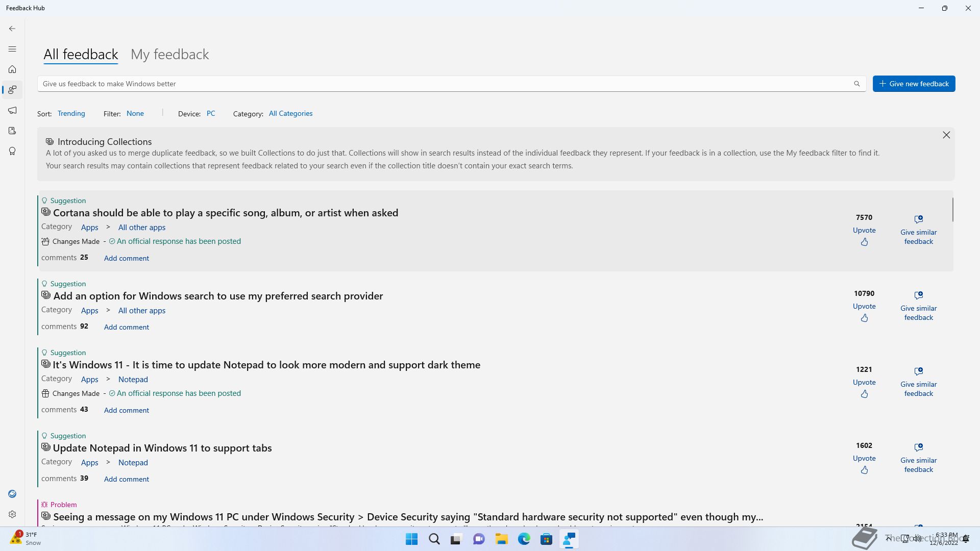
Task: Open the profile account icon in sidebar
Action: pos(12,494)
